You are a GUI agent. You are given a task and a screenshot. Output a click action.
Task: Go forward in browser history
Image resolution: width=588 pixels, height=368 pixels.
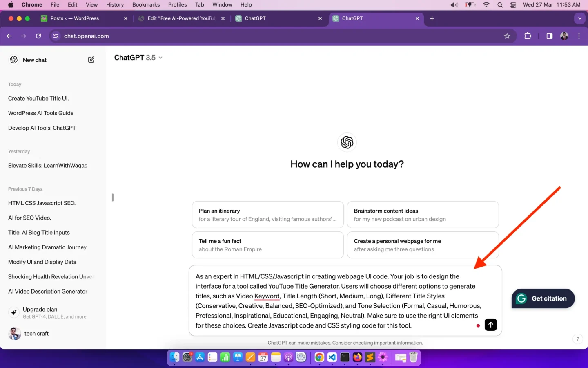point(24,36)
